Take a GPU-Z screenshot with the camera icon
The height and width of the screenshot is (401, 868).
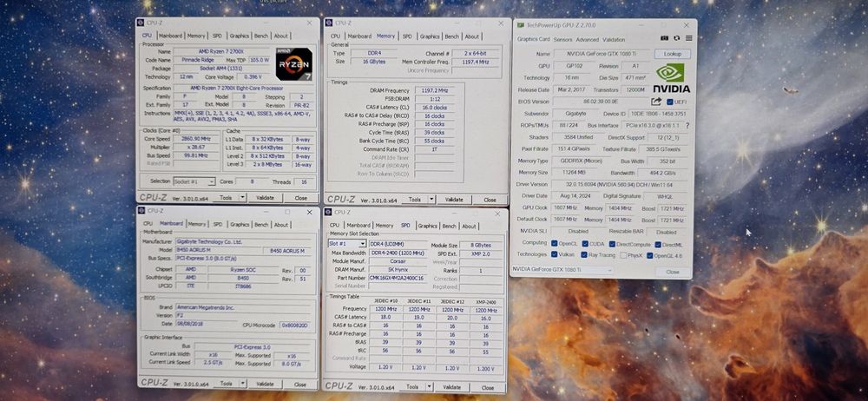pos(664,38)
